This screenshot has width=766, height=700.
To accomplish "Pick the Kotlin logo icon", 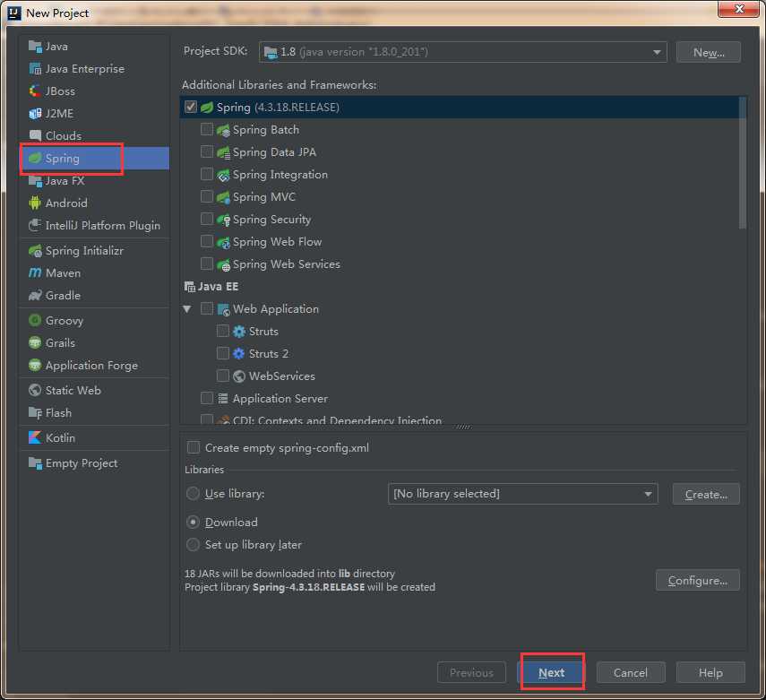I will pos(35,437).
